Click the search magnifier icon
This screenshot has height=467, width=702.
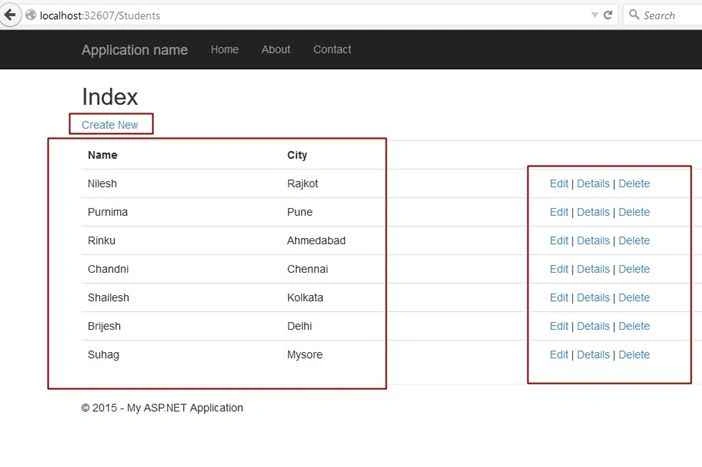coord(634,15)
